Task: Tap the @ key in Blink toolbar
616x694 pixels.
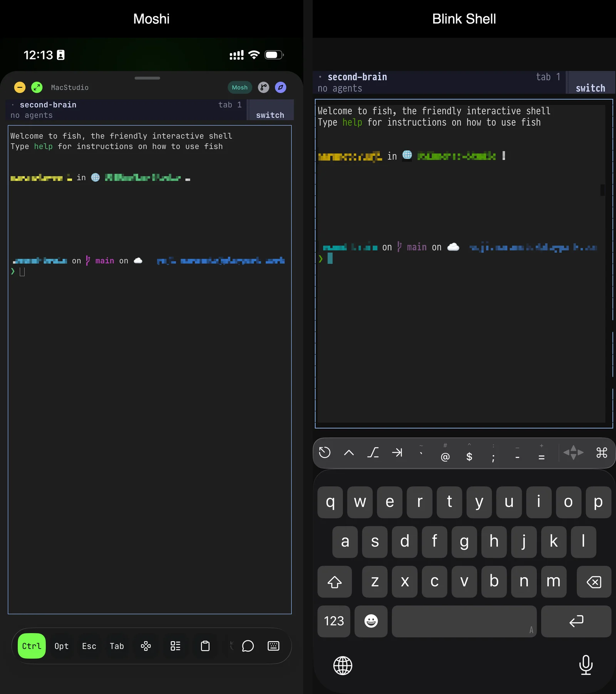Action: tap(445, 454)
